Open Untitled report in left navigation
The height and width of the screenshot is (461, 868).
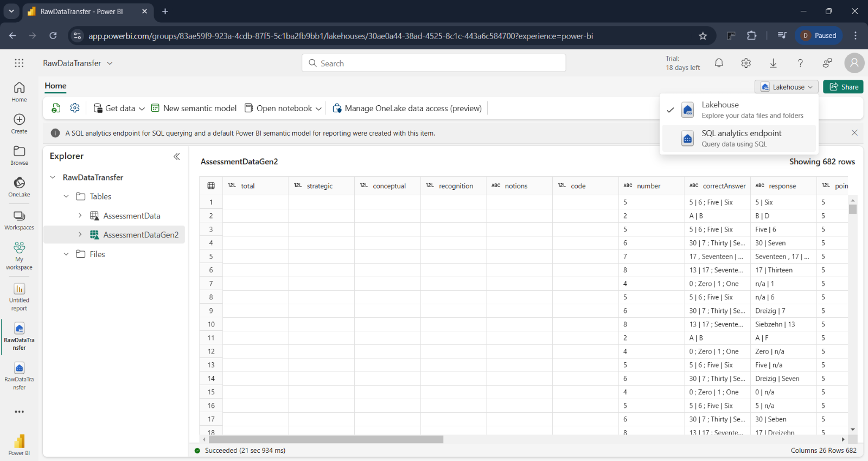pyautogui.click(x=19, y=297)
